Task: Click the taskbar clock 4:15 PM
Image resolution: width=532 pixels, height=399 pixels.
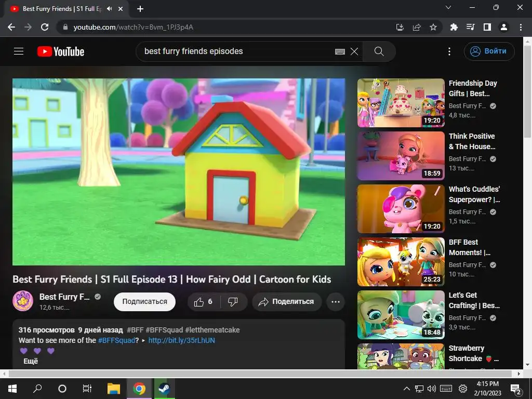Action: 487,389
